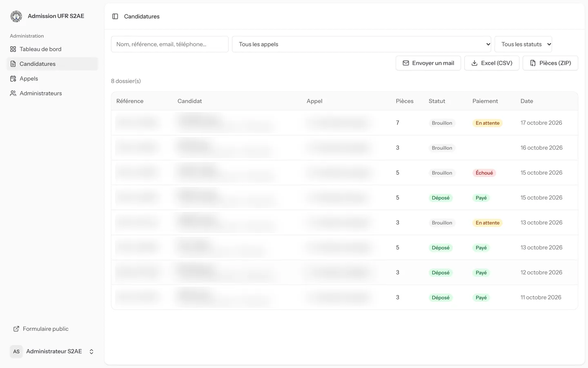Click the Appel column header
Image resolution: width=588 pixels, height=368 pixels.
coord(314,101)
